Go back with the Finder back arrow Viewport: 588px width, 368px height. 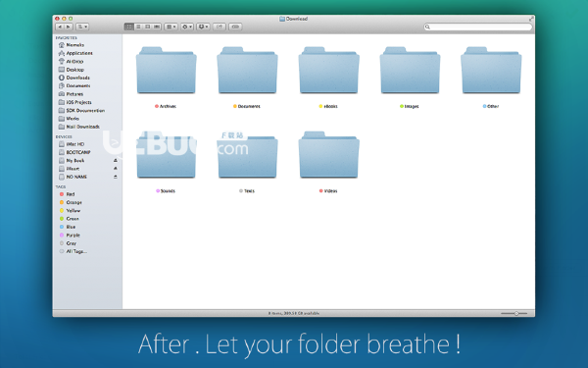pyautogui.click(x=60, y=27)
